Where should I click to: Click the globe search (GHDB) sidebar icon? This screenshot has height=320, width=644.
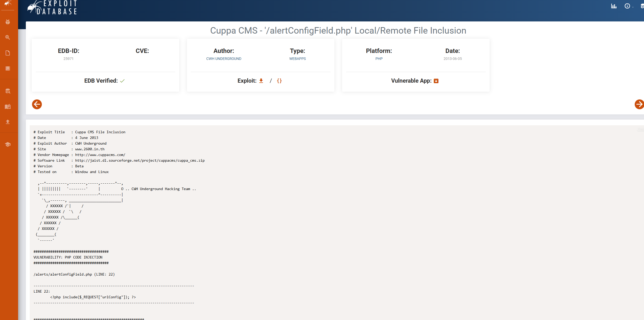coord(8,37)
